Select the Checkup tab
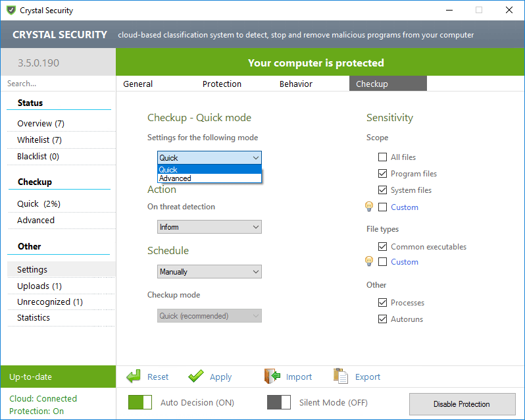 click(x=388, y=84)
